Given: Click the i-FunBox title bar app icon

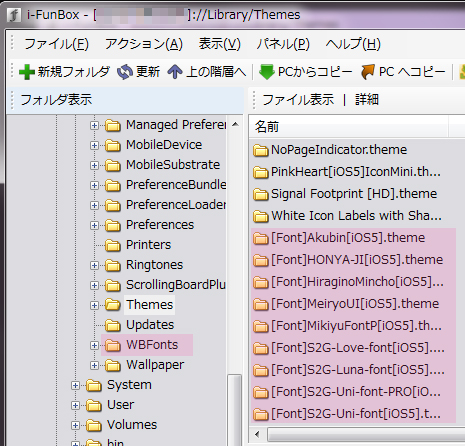Looking at the screenshot, I should click(x=14, y=15).
